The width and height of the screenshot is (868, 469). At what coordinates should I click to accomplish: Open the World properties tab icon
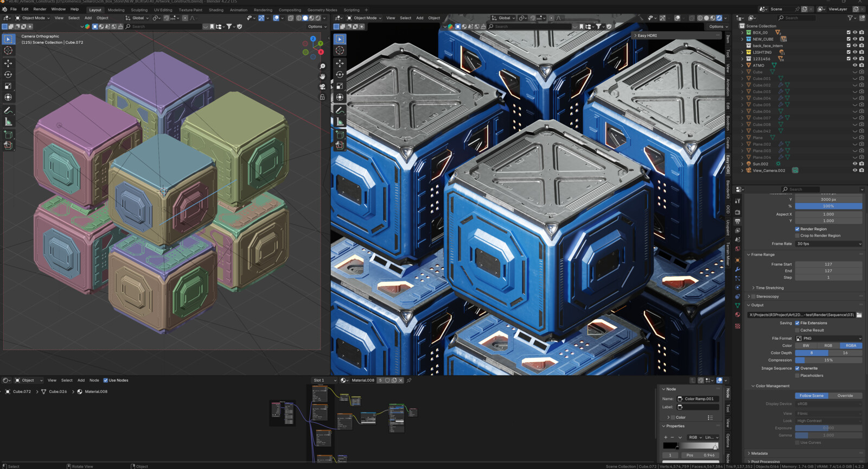click(738, 249)
